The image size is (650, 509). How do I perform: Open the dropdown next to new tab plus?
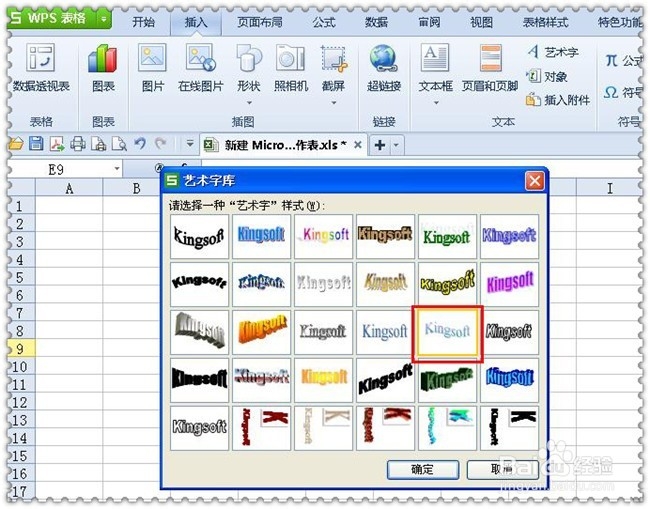[x=396, y=145]
